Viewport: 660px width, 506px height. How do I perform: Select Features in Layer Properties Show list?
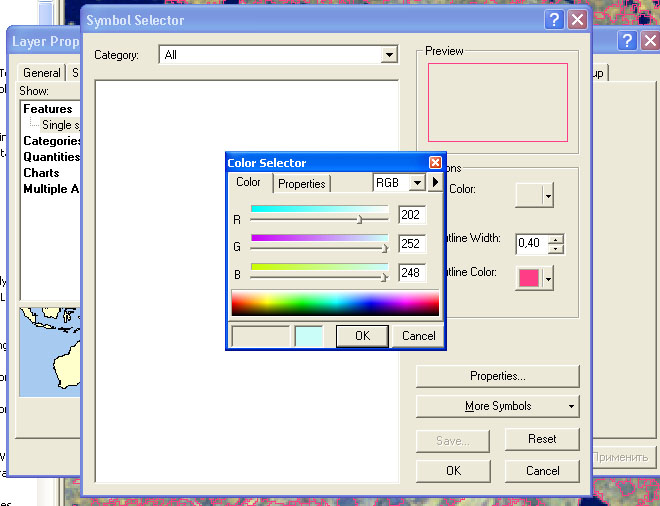48,109
